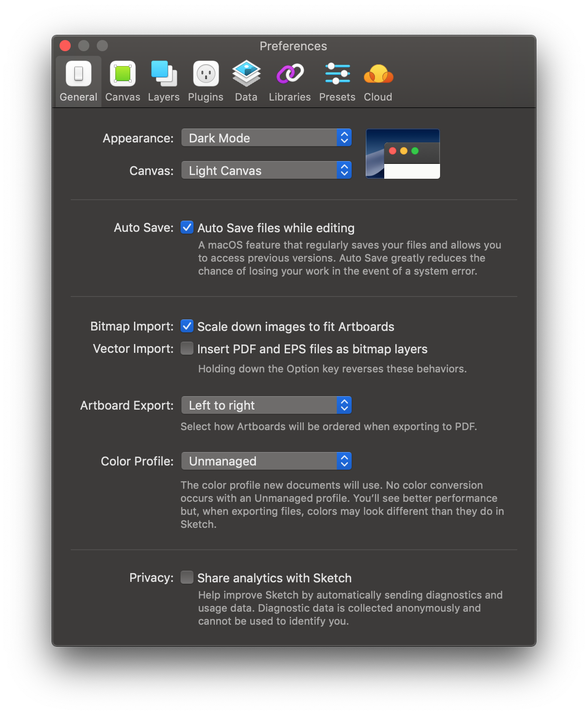Open the Light Canvas dropdown
The image size is (588, 715).
[x=267, y=170]
